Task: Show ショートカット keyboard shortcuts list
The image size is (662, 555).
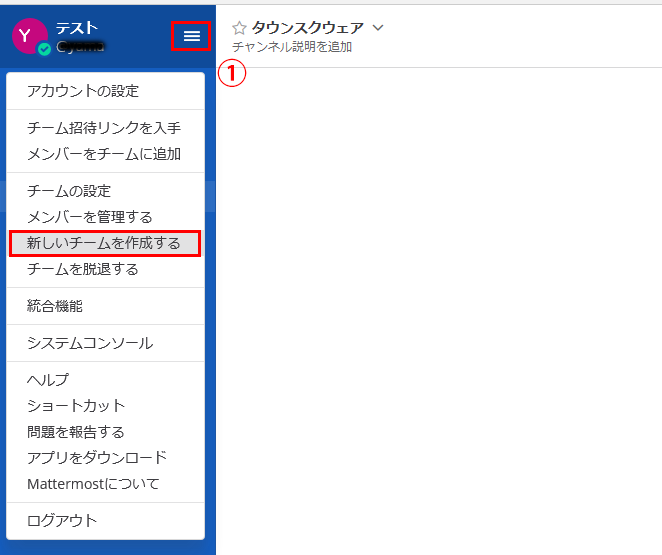Action: click(x=76, y=406)
